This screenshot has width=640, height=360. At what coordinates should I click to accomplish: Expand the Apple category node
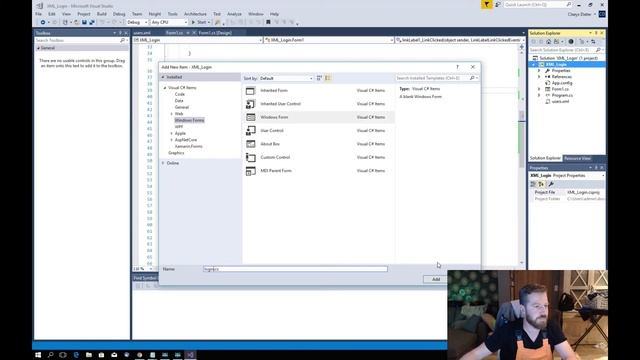tap(171, 133)
